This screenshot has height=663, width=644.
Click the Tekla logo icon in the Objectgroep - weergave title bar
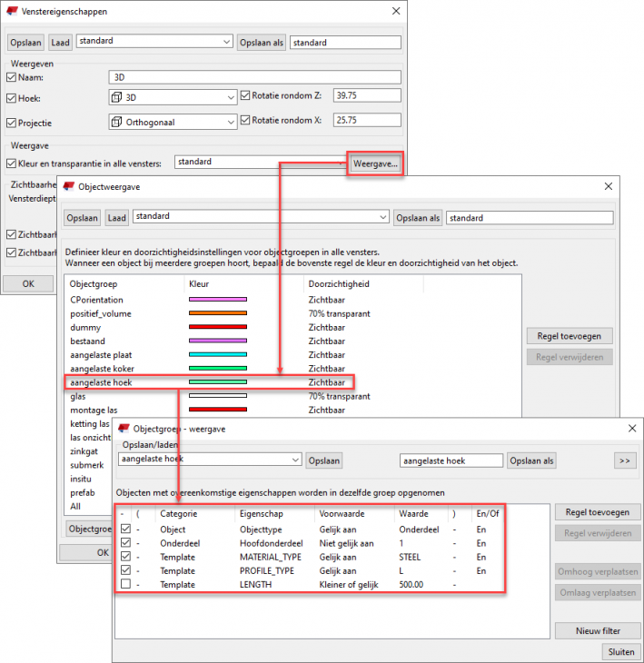[124, 429]
